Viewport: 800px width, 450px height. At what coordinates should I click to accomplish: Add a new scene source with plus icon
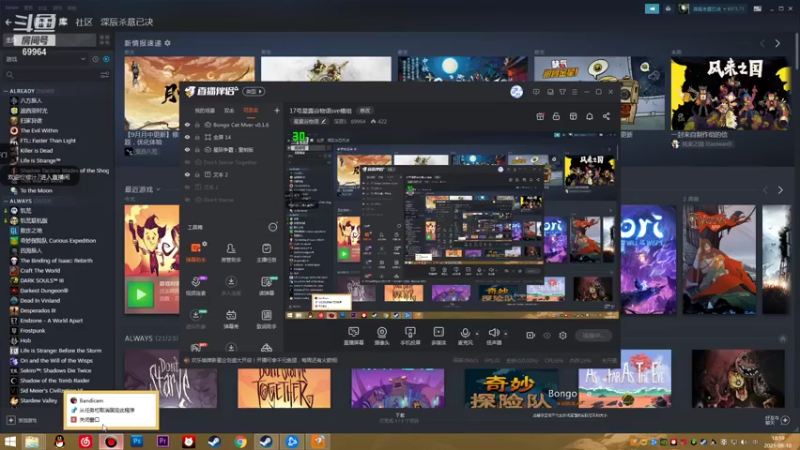pos(277,110)
